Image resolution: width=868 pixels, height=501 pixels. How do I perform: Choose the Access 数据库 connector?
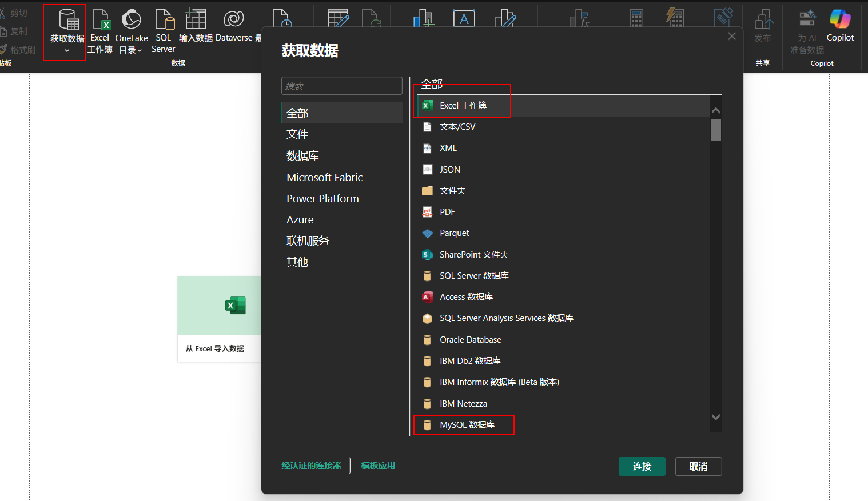(x=563, y=297)
